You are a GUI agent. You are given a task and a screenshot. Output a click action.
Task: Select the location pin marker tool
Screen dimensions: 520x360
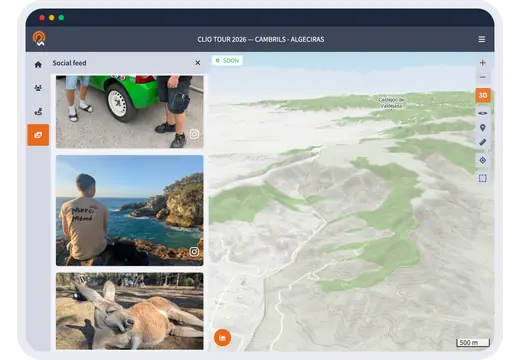pos(483,128)
